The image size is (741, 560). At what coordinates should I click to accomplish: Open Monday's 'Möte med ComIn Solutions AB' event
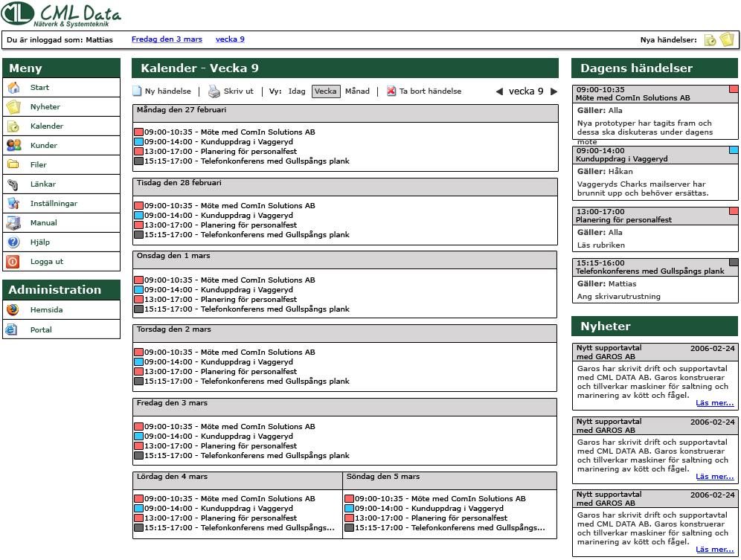(229, 132)
